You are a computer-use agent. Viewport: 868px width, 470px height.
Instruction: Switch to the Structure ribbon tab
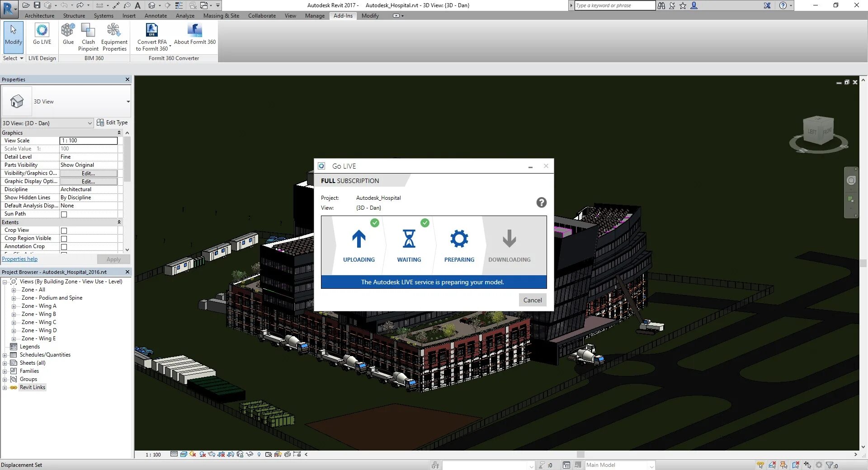[74, 16]
